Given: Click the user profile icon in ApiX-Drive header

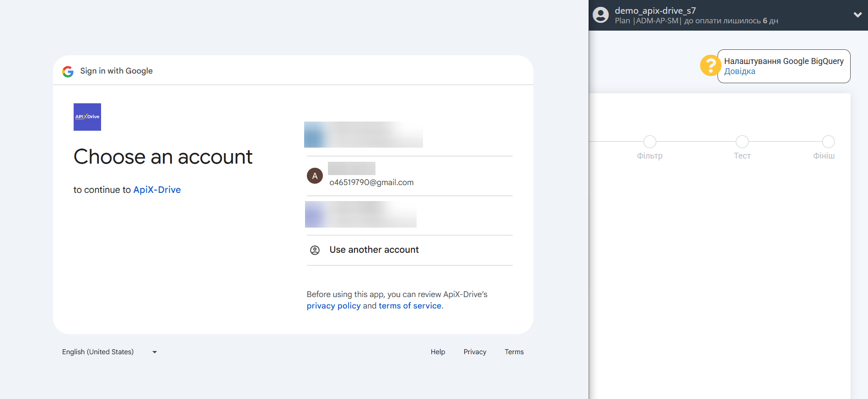Looking at the screenshot, I should pyautogui.click(x=600, y=15).
